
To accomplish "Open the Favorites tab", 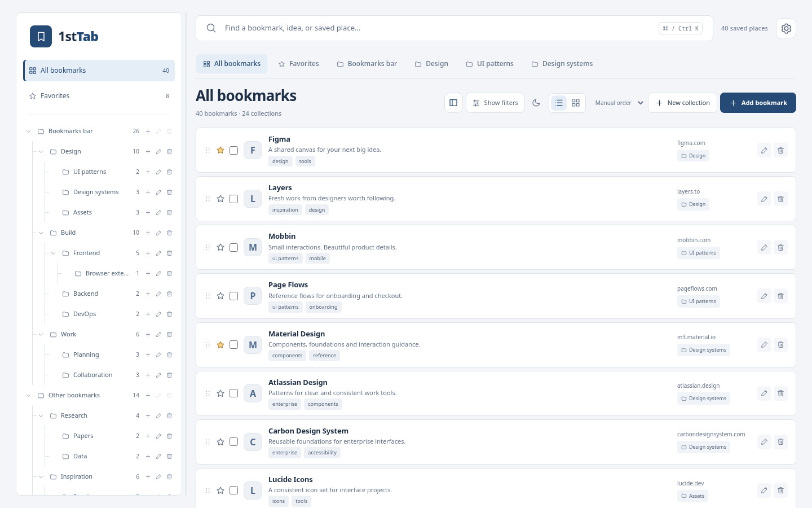I will click(299, 64).
